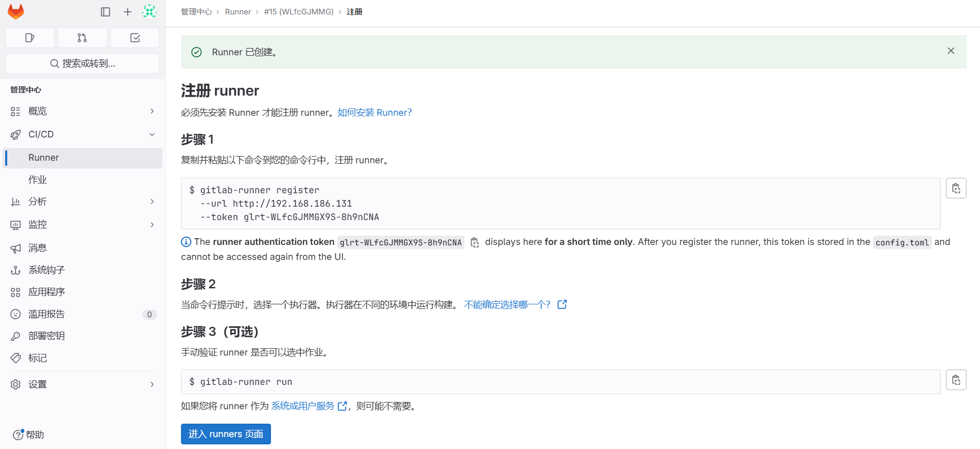The image size is (980, 449).
Task: Copy the runner authentication token
Action: tap(475, 242)
